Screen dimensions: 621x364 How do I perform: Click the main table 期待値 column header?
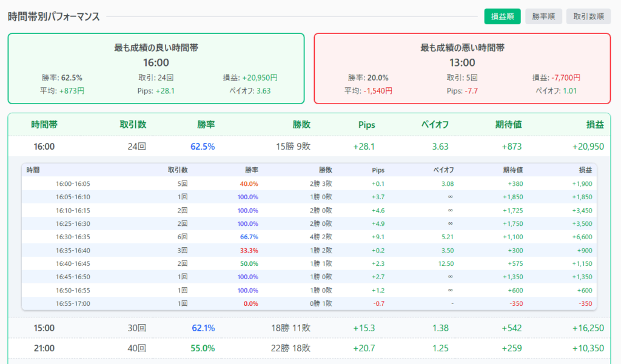[x=508, y=125]
